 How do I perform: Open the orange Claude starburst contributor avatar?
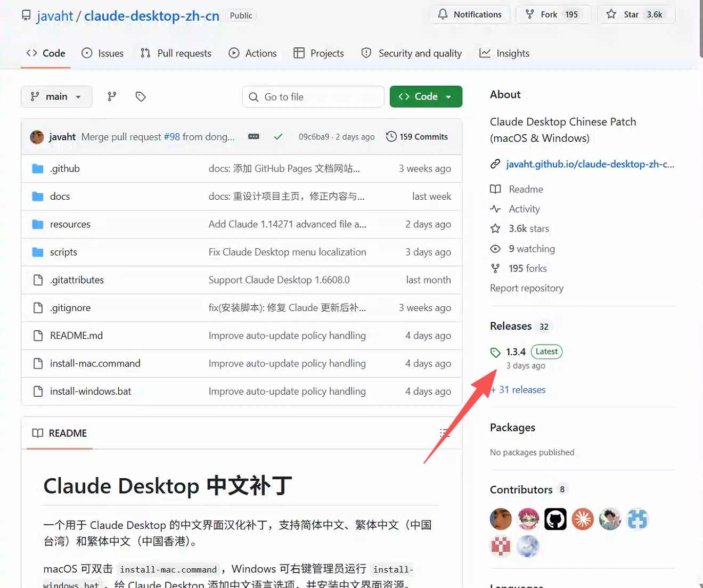pyautogui.click(x=583, y=519)
